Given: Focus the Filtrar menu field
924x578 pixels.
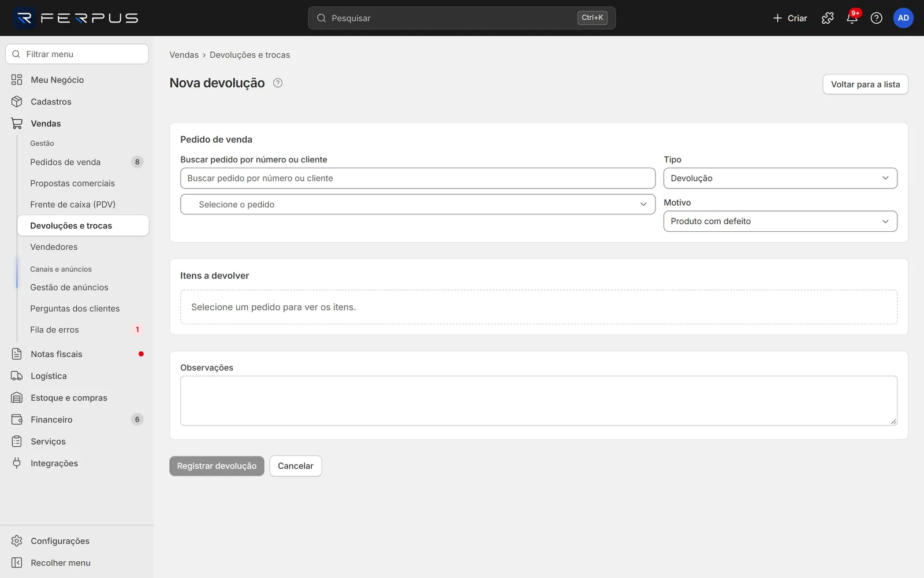Looking at the screenshot, I should tap(77, 54).
